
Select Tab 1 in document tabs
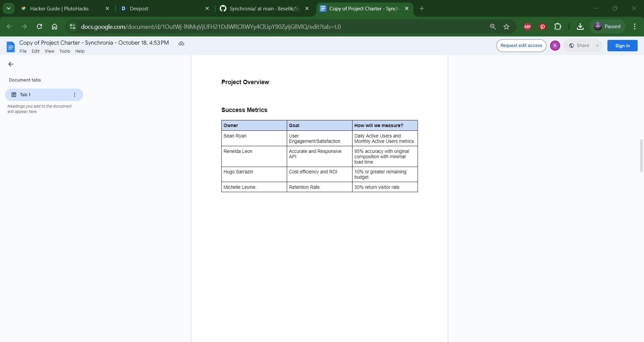pyautogui.click(x=44, y=95)
